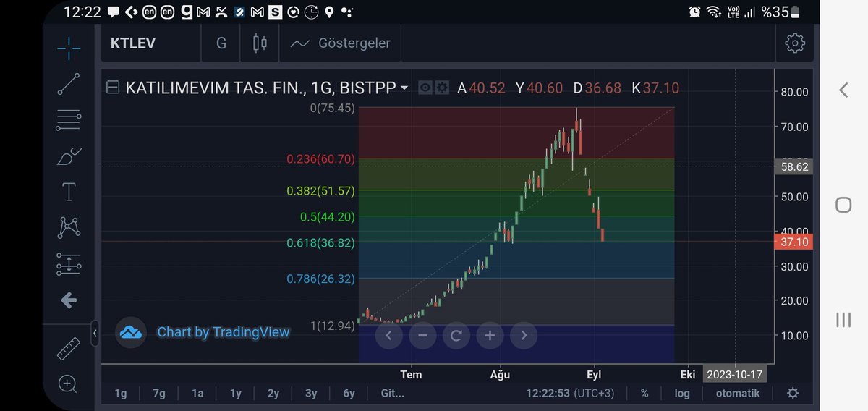
Task: Click the 0.382(51.57) Fibonacci level label
Action: coord(320,191)
